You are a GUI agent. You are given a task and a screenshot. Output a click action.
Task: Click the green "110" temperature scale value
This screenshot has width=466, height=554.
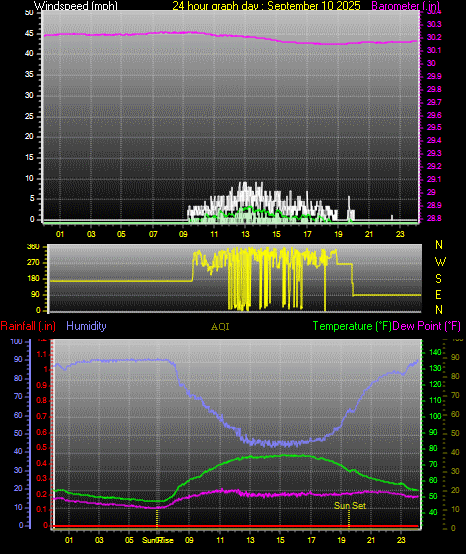(435, 400)
